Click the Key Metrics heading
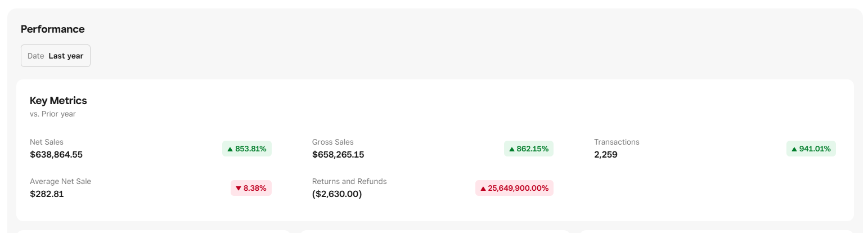 point(59,101)
